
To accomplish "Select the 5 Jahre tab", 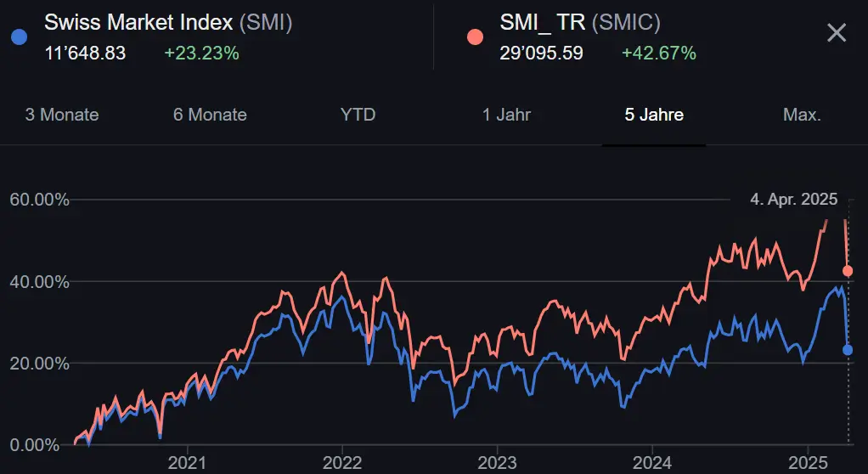I will (654, 115).
